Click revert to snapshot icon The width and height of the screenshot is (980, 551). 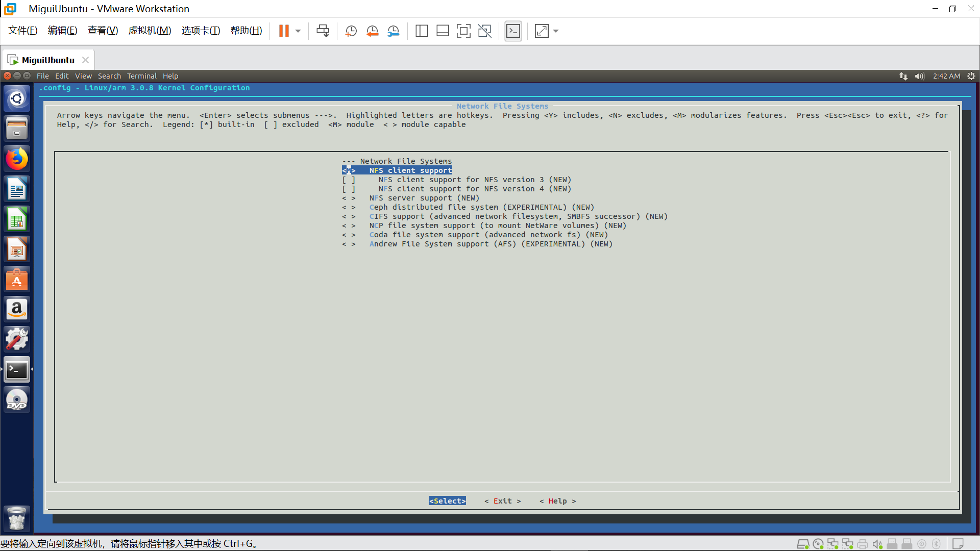click(372, 31)
